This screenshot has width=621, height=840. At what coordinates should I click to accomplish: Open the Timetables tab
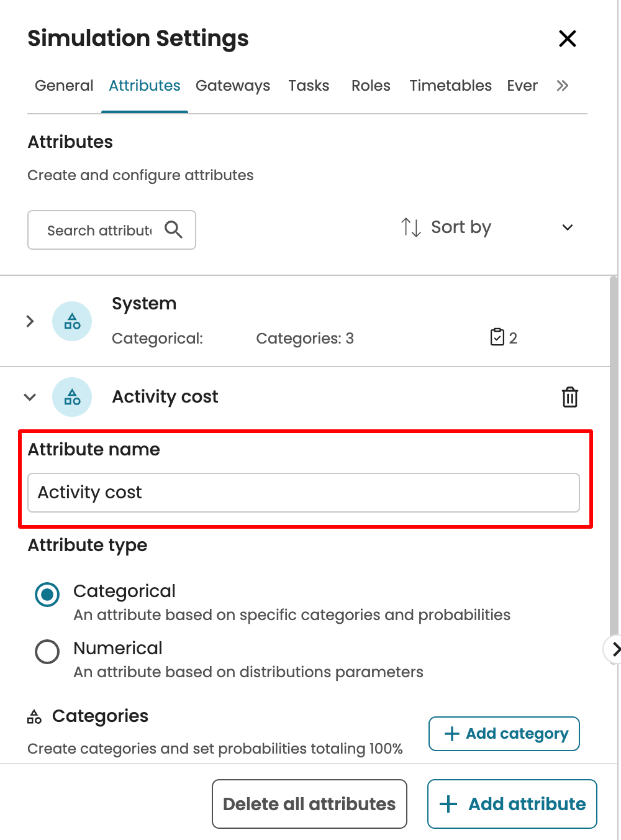click(x=450, y=86)
